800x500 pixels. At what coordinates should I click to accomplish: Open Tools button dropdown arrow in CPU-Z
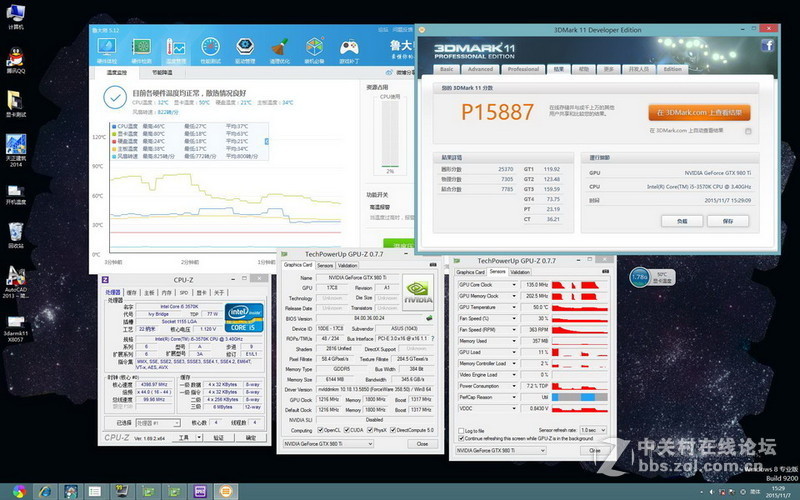click(199, 438)
